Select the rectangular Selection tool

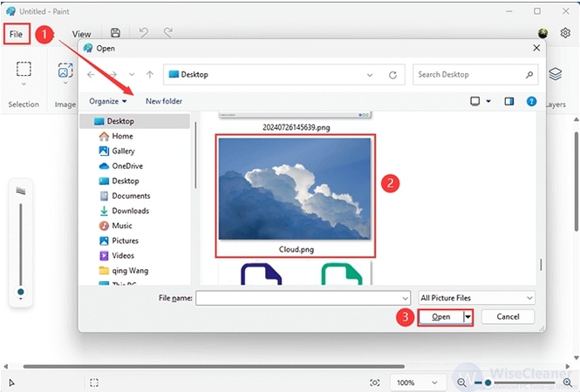tap(24, 69)
